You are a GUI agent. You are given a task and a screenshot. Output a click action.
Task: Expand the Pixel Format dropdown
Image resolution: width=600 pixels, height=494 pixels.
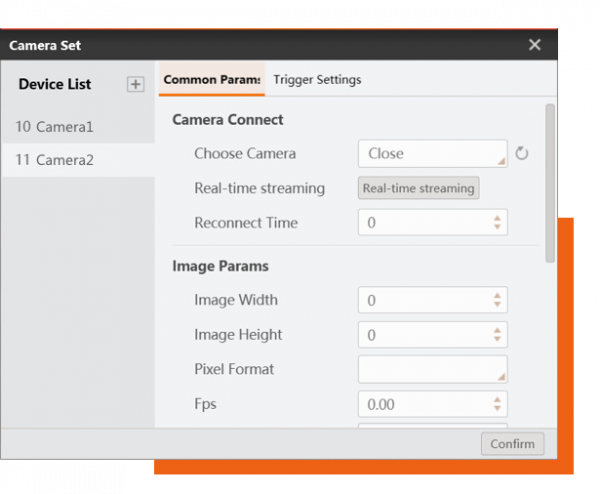point(432,369)
